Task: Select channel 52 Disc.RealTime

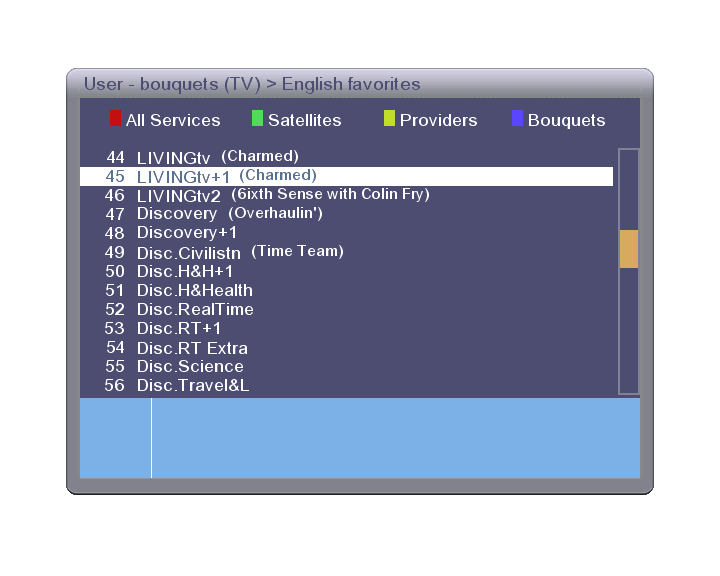Action: [346, 310]
